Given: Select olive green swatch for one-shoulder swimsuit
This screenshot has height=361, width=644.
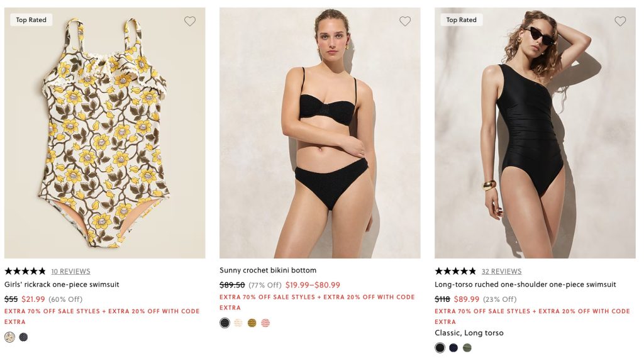Looking at the screenshot, I should pos(467,348).
